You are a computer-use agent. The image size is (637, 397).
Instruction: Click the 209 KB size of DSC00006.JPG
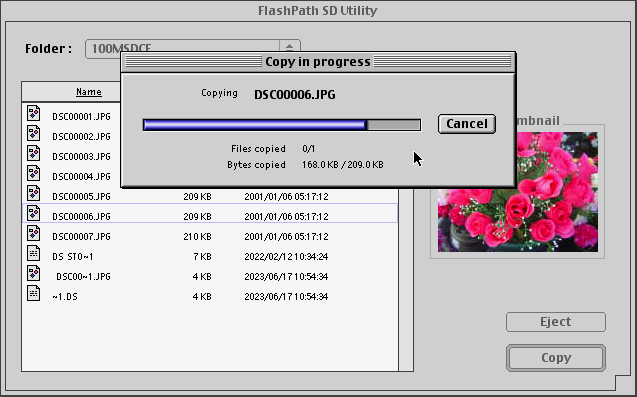click(x=197, y=217)
